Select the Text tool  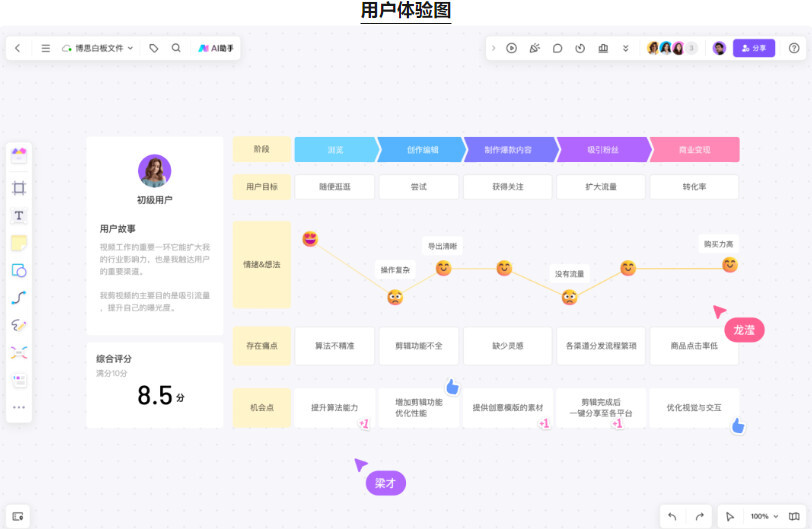(x=19, y=215)
